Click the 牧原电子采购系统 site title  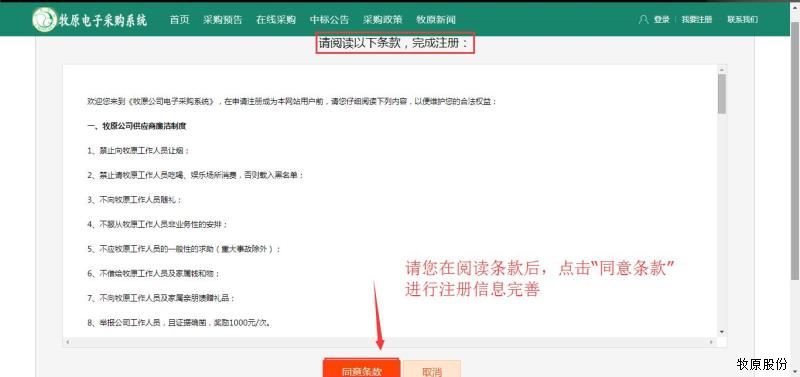103,20
